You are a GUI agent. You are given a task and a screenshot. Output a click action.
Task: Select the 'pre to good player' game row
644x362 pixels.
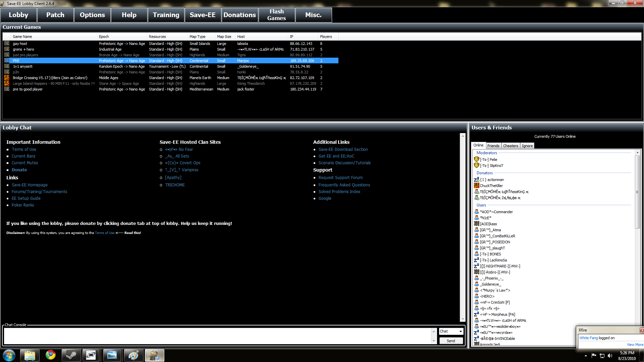28,89
